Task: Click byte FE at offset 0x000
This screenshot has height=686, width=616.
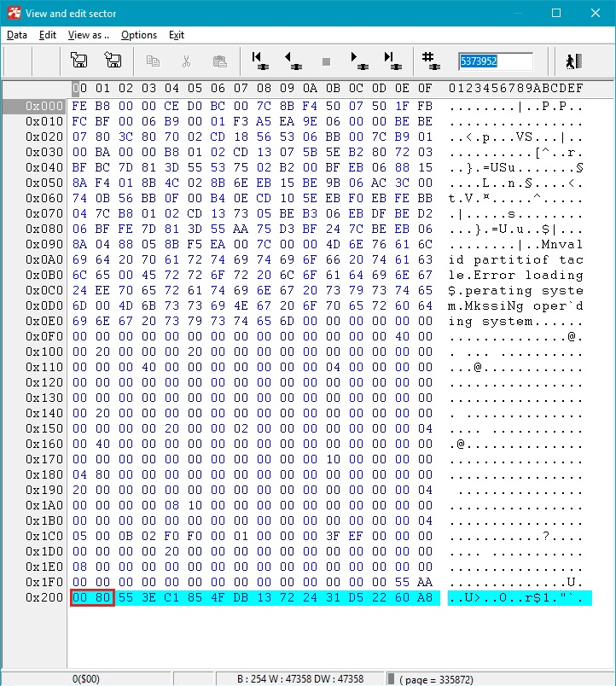Action: (x=79, y=107)
